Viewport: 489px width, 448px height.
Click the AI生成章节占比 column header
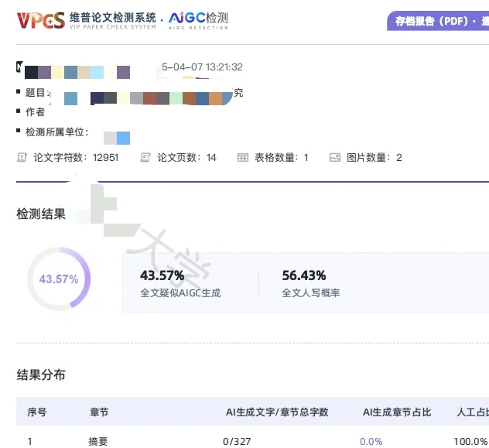(397, 412)
